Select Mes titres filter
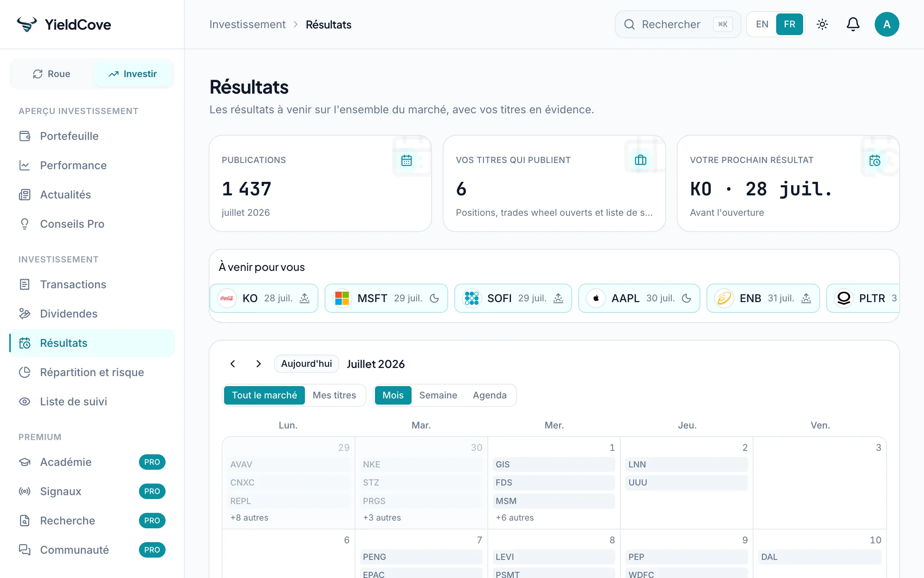 [335, 395]
